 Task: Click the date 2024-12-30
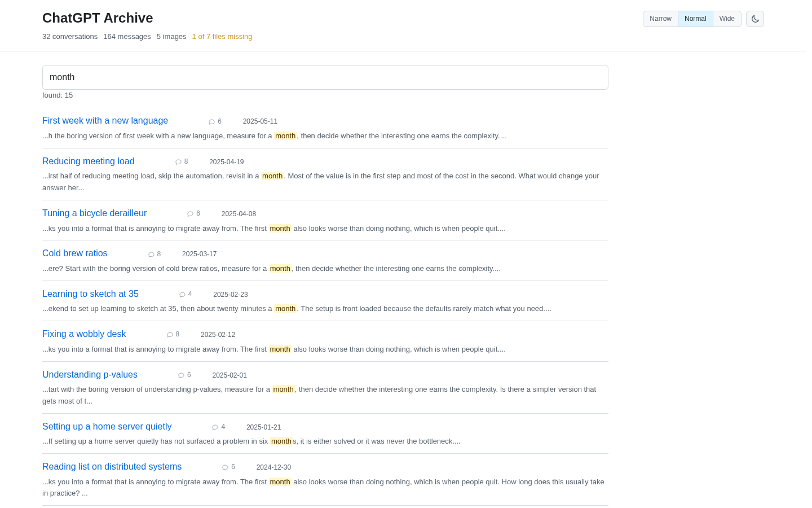273,467
